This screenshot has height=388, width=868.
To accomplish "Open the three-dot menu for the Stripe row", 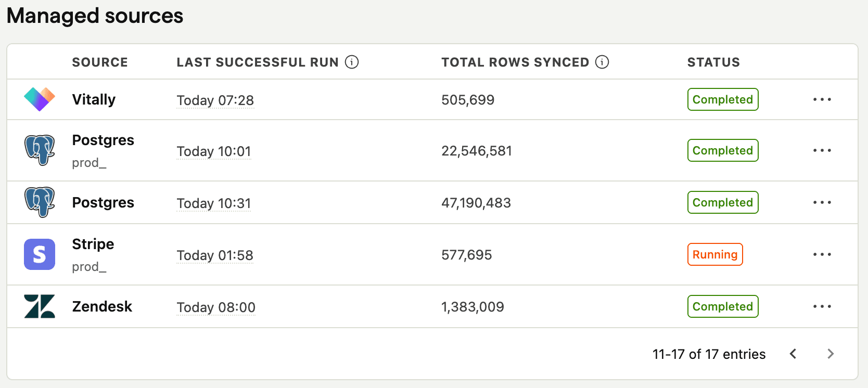I will (822, 254).
